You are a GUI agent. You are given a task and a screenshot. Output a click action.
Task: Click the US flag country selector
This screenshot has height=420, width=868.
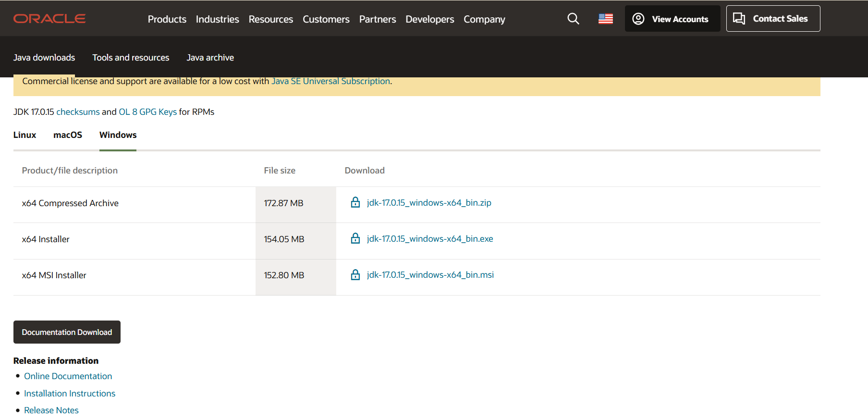606,19
